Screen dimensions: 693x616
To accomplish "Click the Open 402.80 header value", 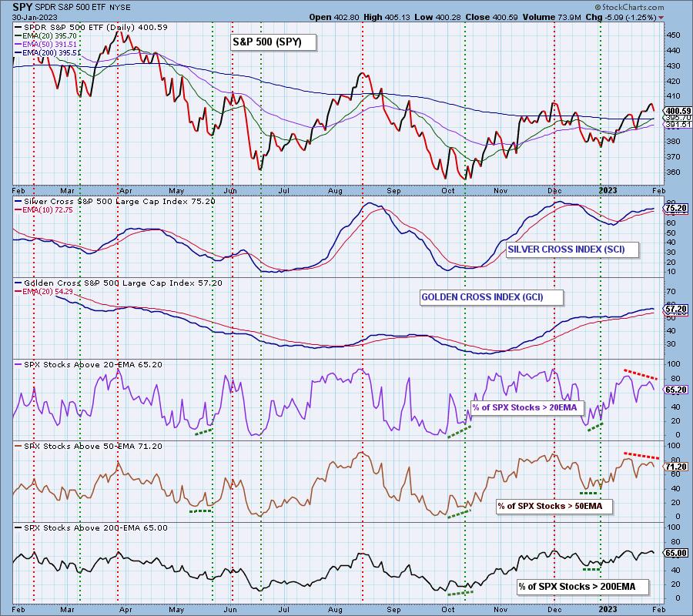I will point(333,17).
